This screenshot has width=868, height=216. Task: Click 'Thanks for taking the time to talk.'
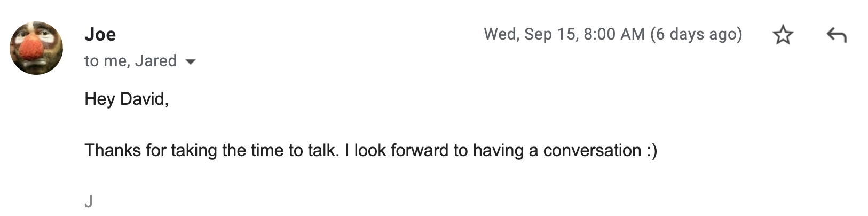(212, 150)
